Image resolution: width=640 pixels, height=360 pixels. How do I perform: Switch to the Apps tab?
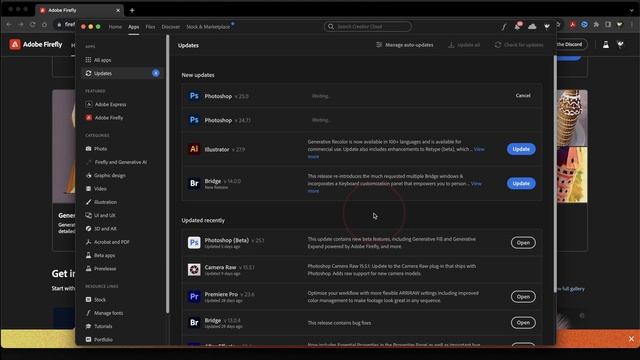pyautogui.click(x=133, y=27)
